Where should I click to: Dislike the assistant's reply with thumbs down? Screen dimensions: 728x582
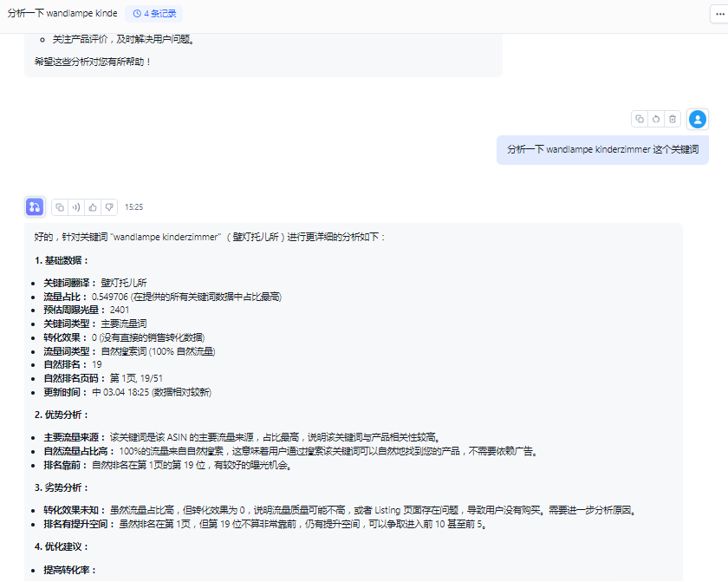109,207
